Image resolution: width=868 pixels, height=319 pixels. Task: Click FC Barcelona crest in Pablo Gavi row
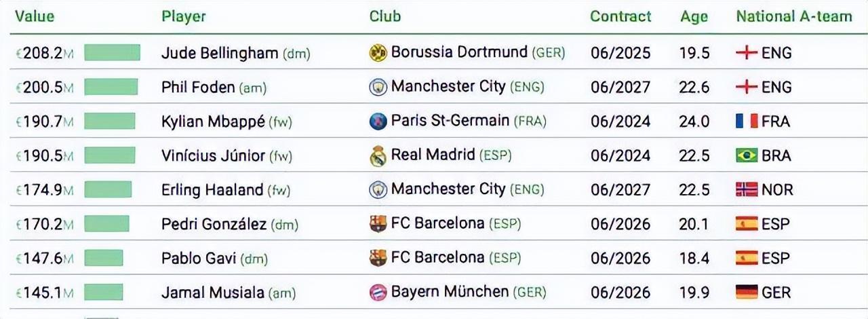(x=378, y=258)
